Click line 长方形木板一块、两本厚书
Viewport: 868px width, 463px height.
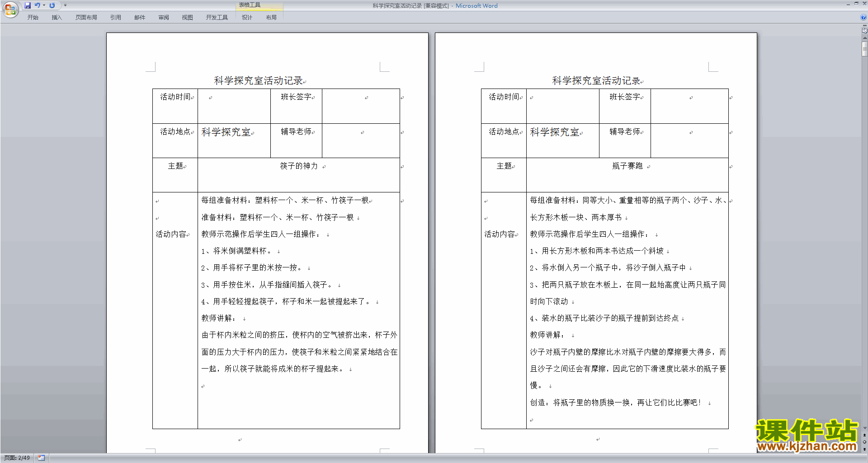576,218
